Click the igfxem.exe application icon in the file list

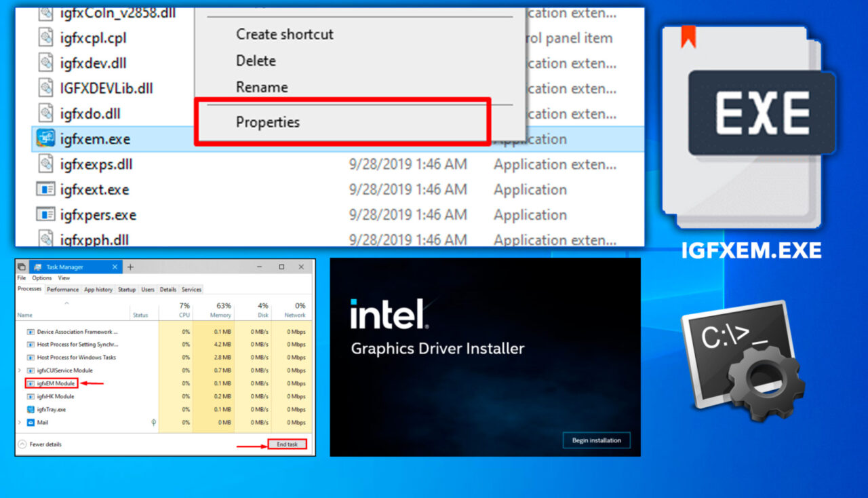tap(45, 139)
